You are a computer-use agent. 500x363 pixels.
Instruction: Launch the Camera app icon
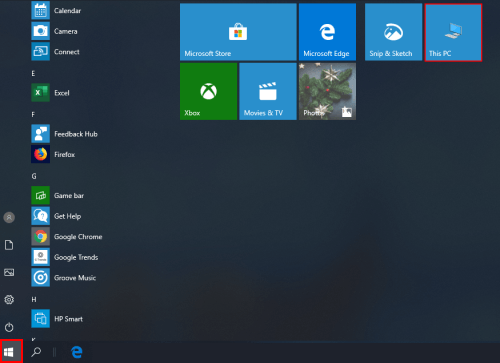(40, 31)
